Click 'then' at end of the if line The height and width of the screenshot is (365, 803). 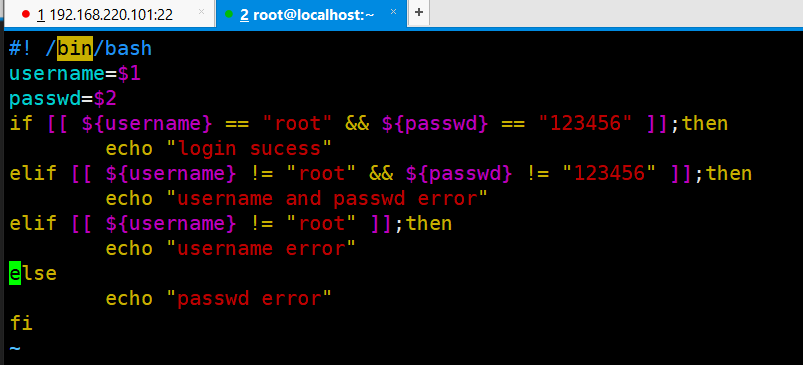click(705, 123)
